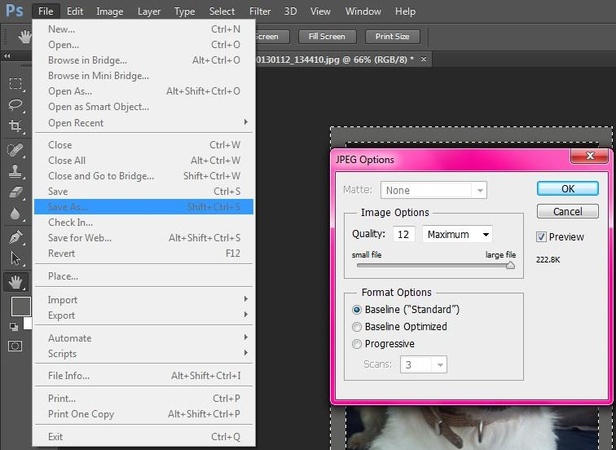
Task: Click the Quality value field
Action: click(404, 234)
